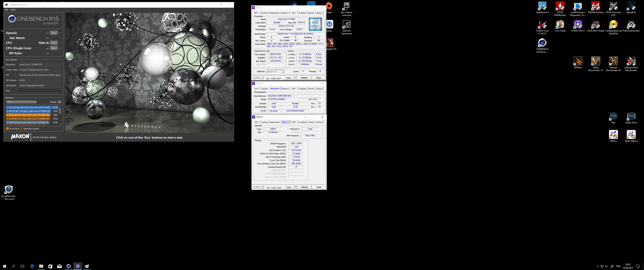This screenshot has width=644, height=270.
Task: Launch PerformanceTest desktop icon
Action: pos(631,26)
